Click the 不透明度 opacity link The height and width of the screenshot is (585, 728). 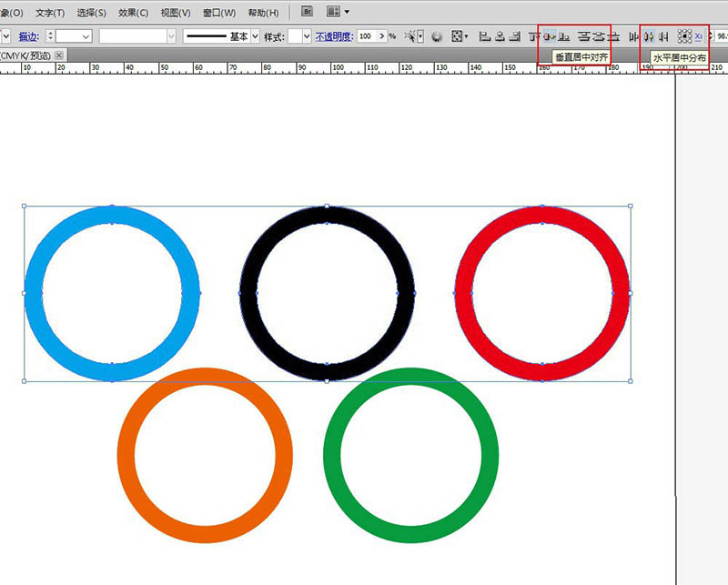(334, 36)
